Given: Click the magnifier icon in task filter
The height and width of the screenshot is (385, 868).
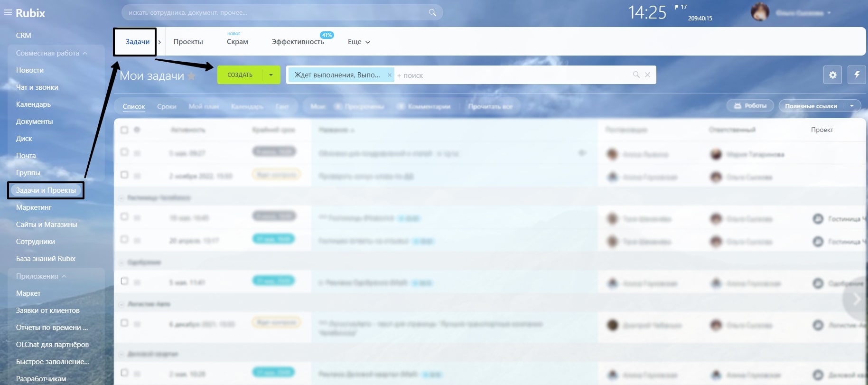Looking at the screenshot, I should click(636, 75).
